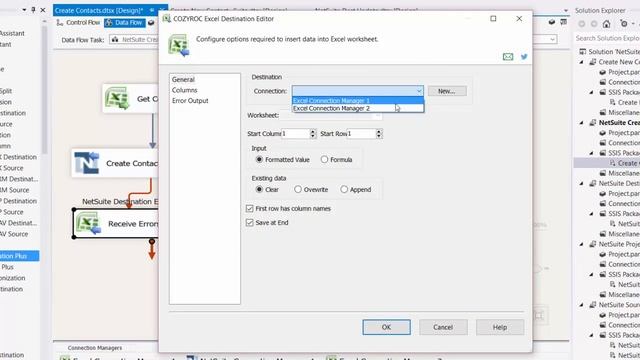The height and width of the screenshot is (360, 640).
Task: Collapse the NetSuite Source project node
Action: point(582,305)
